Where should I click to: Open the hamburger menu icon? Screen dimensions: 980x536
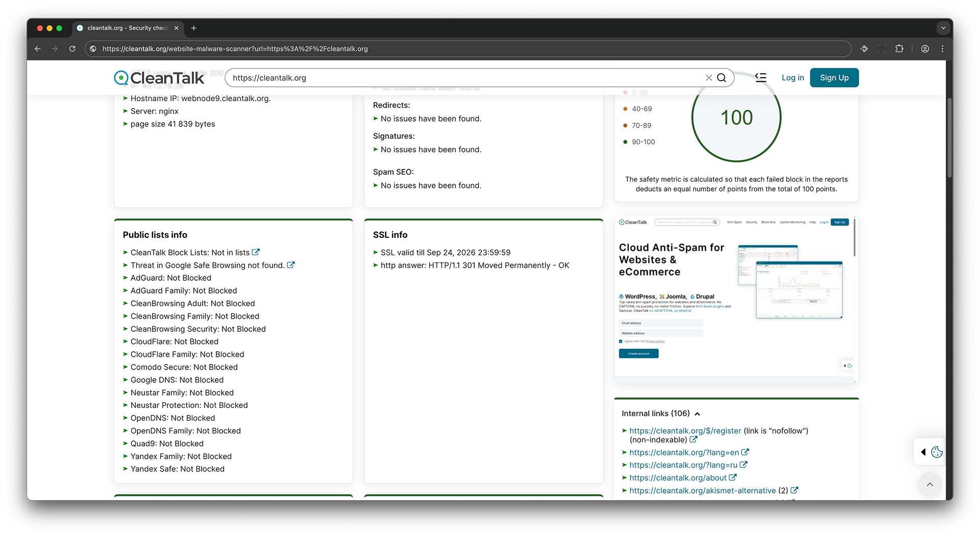(x=761, y=78)
